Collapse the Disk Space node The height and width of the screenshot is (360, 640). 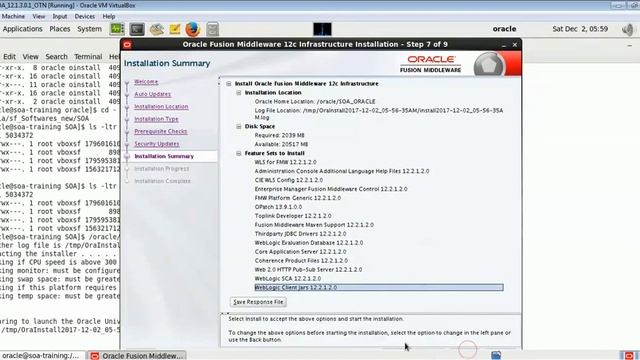pos(239,127)
